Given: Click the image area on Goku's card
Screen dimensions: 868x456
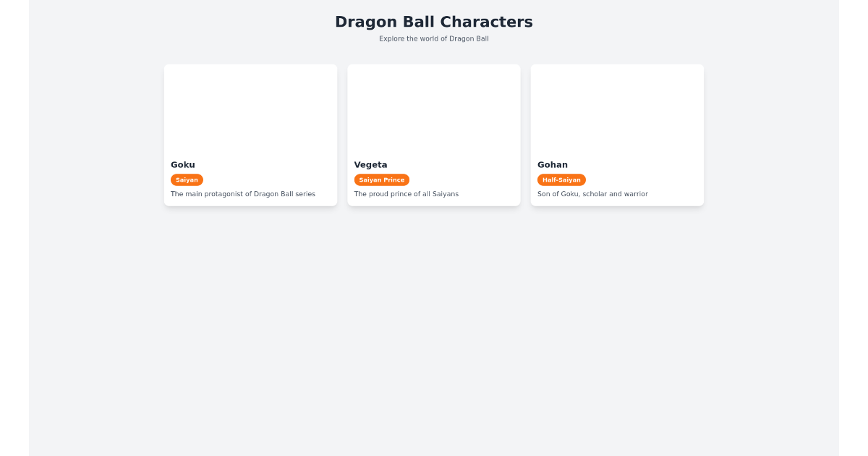Looking at the screenshot, I should click(x=250, y=107).
